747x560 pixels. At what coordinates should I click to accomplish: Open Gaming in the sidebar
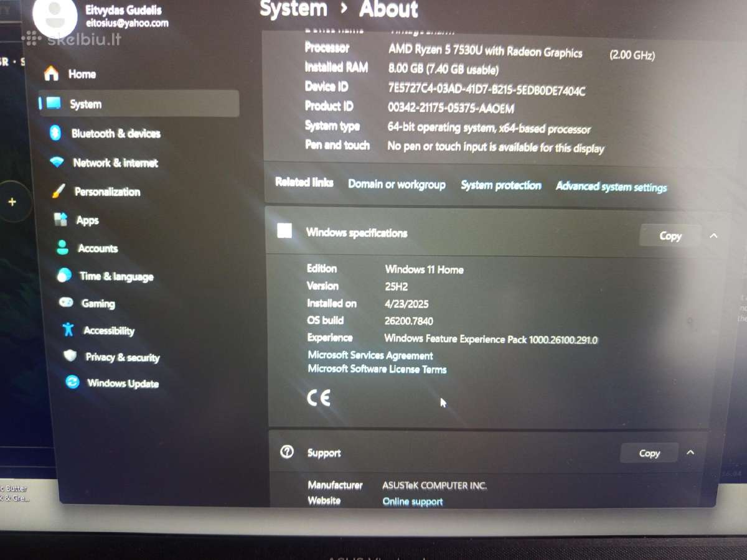pyautogui.click(x=98, y=304)
